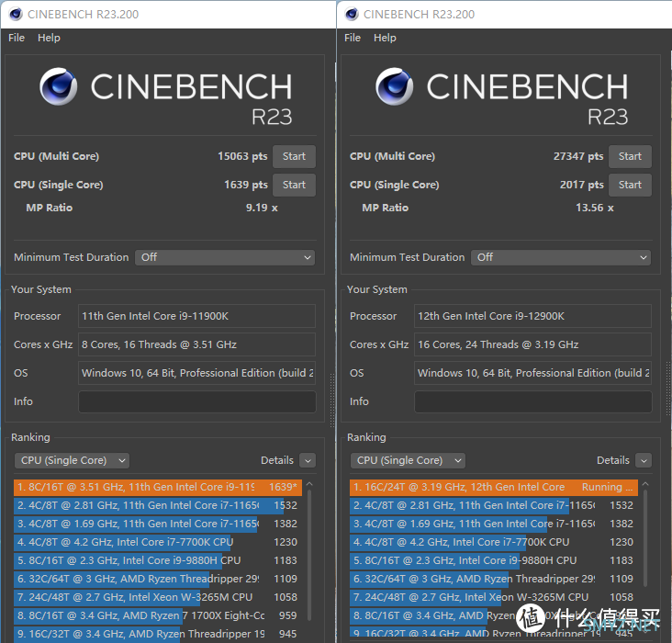The height and width of the screenshot is (643, 672).
Task: Select rank 6 Threadripper row in right window
Action: click(494, 580)
